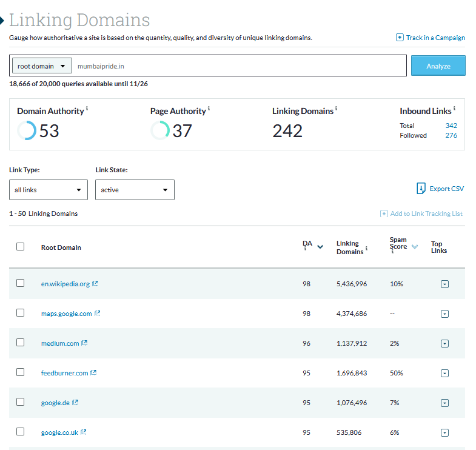The height and width of the screenshot is (450, 476).
Task: Collapse Linking Domains section arrow beside title
Action: click(2, 21)
